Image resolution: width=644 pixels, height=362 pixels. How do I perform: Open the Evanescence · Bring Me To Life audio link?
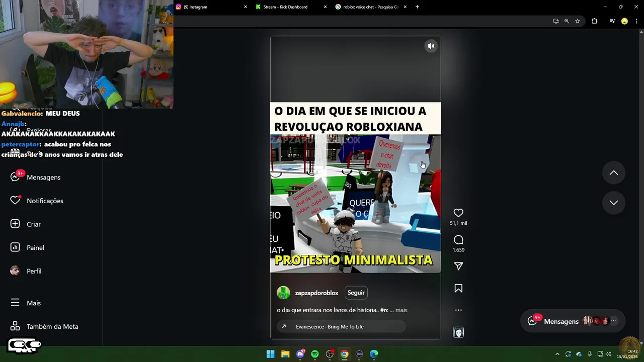341,327
